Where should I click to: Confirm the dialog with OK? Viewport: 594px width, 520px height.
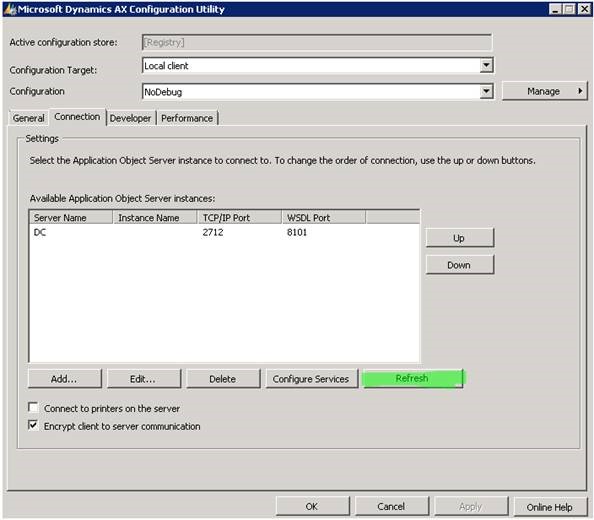click(x=312, y=506)
